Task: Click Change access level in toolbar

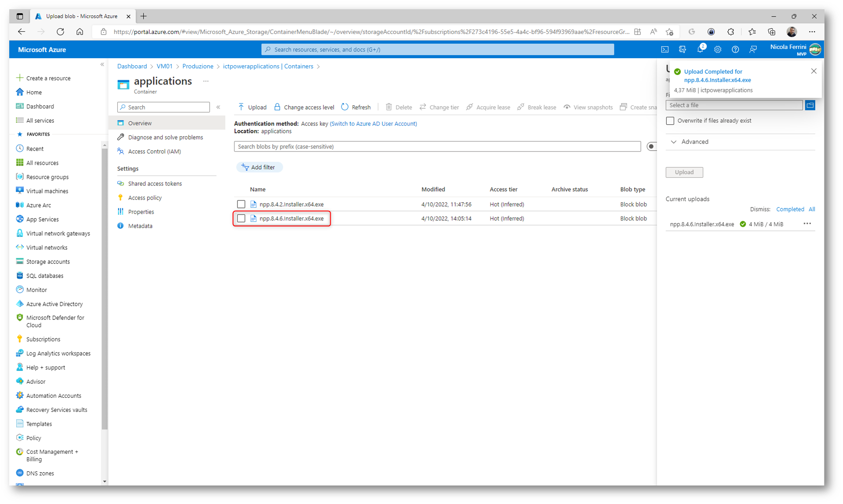Action: (304, 107)
